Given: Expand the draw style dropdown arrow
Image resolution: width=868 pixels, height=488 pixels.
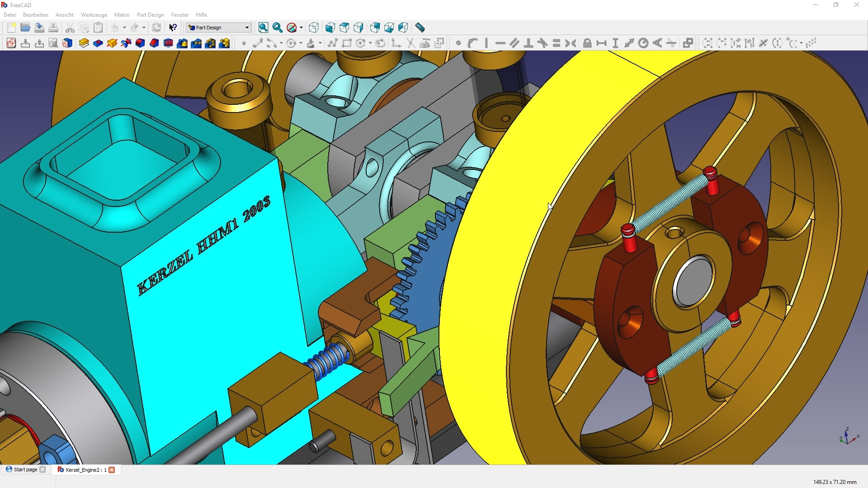Looking at the screenshot, I should (301, 28).
